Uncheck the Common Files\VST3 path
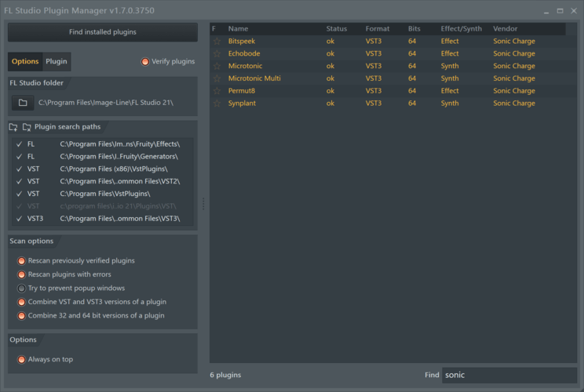 (19, 219)
